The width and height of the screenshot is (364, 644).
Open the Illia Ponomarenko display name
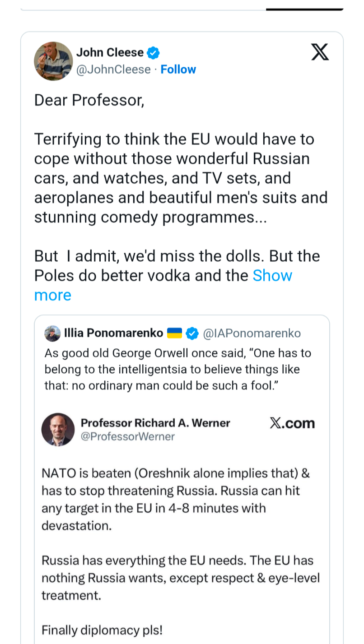pos(113,334)
